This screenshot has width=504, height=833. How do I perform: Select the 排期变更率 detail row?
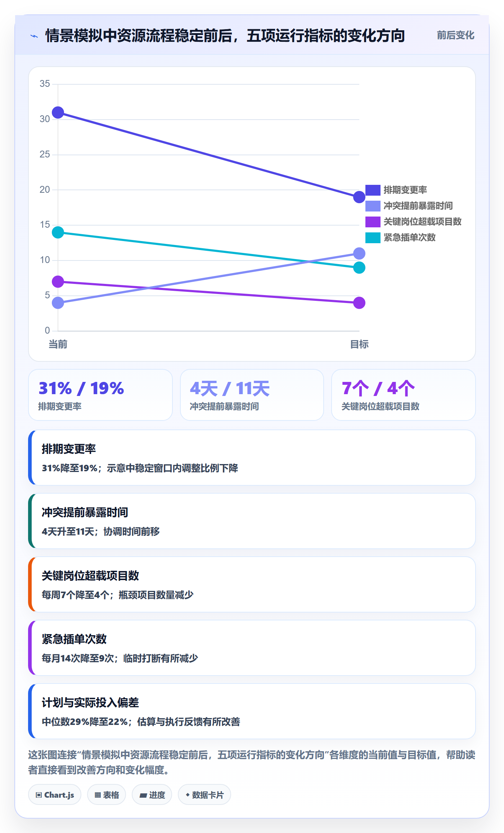[x=252, y=458]
